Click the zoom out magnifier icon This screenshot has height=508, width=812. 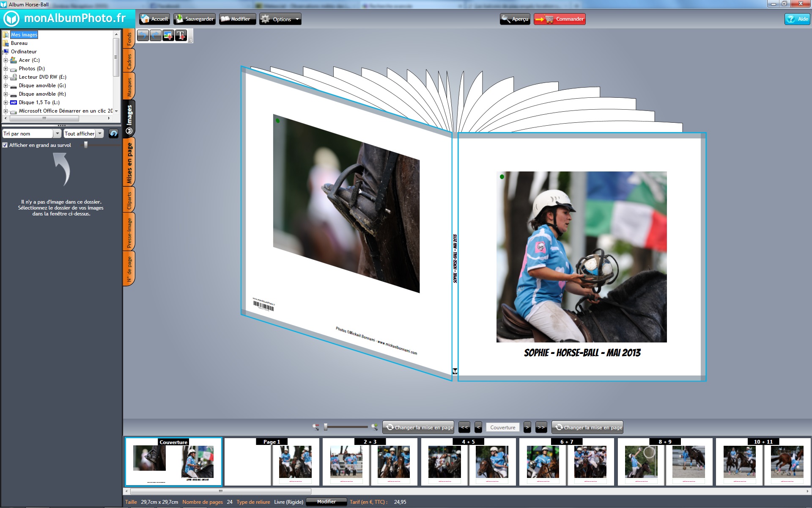[x=315, y=427]
